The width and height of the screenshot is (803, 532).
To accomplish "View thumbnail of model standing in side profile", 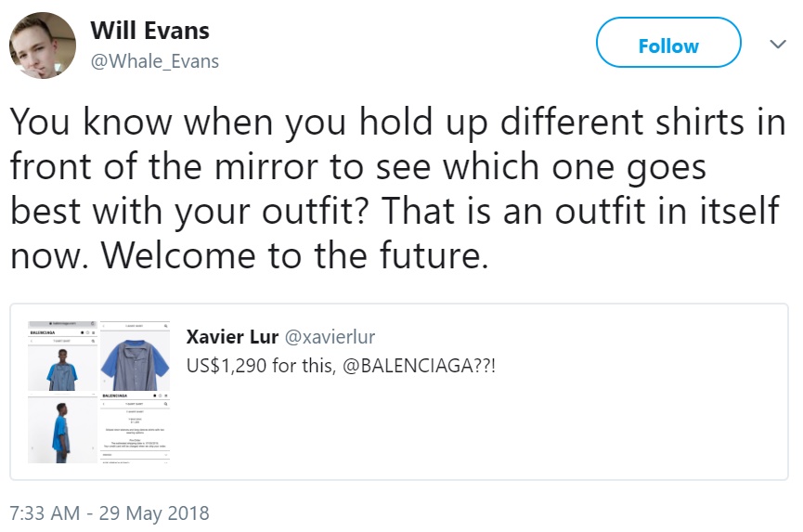I will (62, 429).
